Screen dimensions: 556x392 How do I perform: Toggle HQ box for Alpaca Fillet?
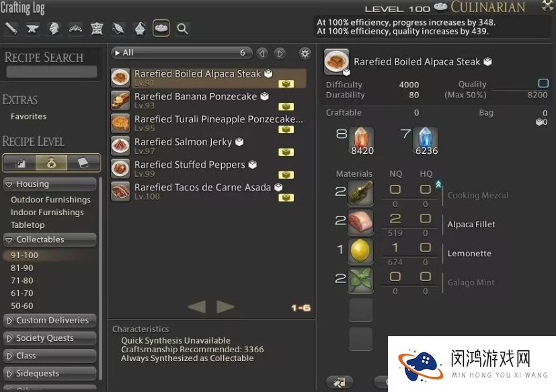(x=425, y=219)
